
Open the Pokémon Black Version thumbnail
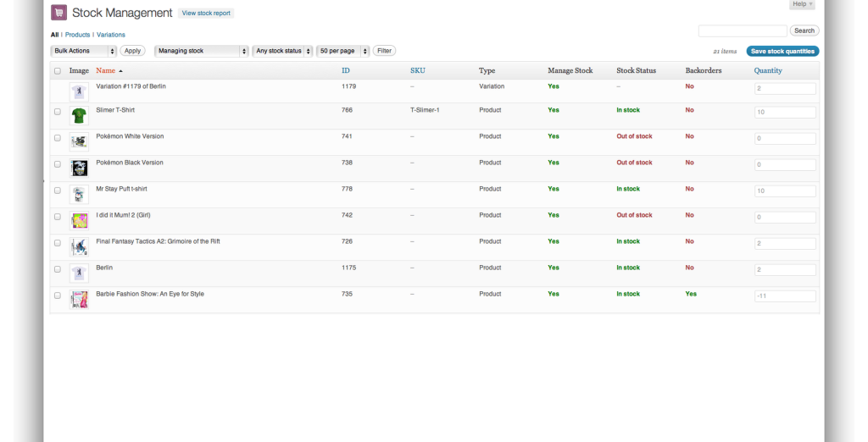79,169
